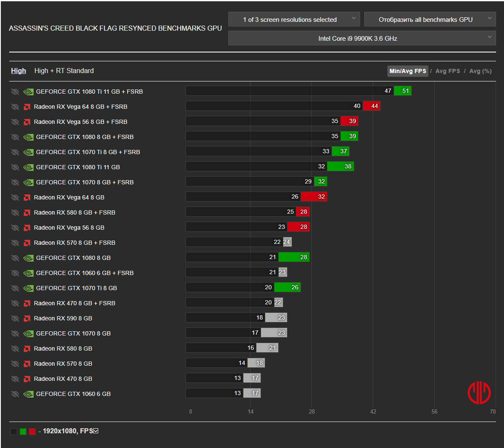Viewport: 504px width, 448px height.
Task: Click GEFORCE GTX 1080 Ti 11 GB + FSRB label
Action: 89,92
